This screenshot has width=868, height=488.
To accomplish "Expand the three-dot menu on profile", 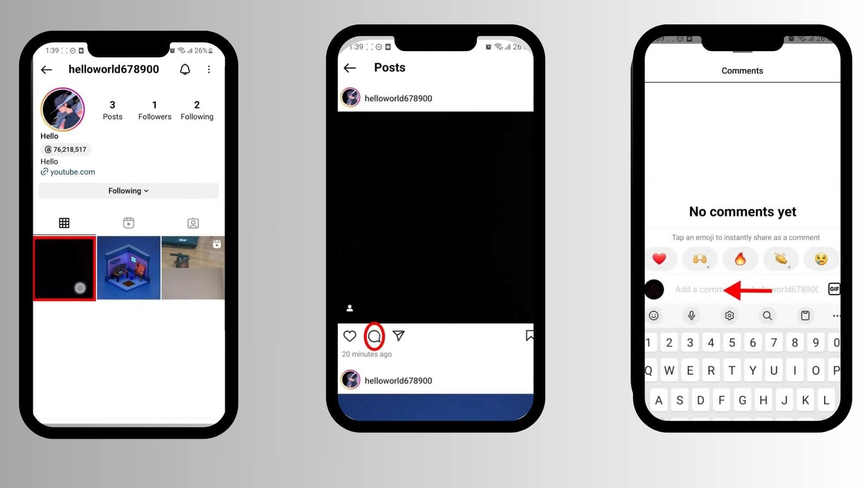I will pos(209,70).
